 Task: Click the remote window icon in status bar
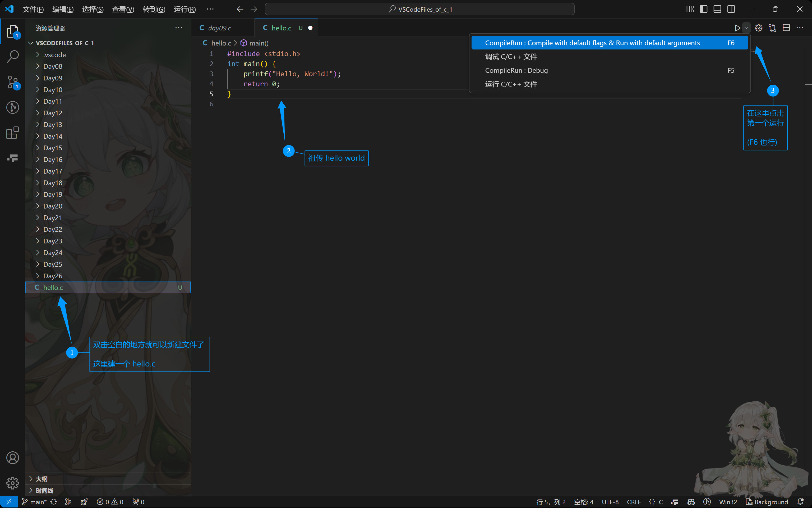click(x=9, y=502)
